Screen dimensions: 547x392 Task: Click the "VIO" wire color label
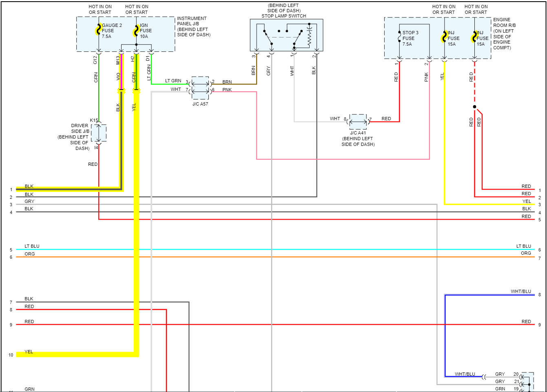point(118,76)
